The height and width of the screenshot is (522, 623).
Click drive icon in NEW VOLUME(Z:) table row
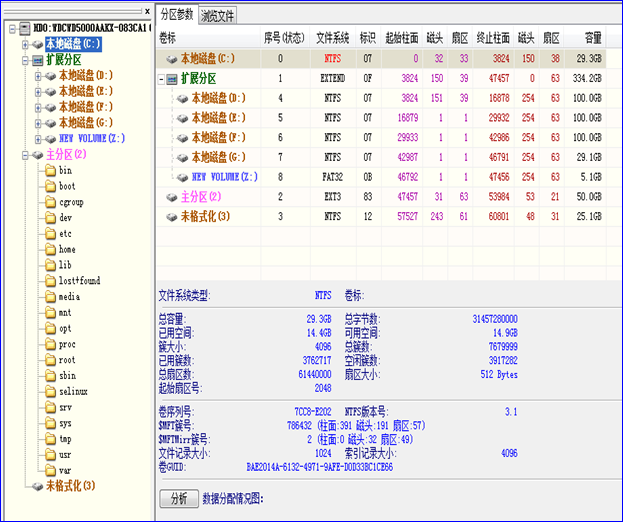(182, 177)
